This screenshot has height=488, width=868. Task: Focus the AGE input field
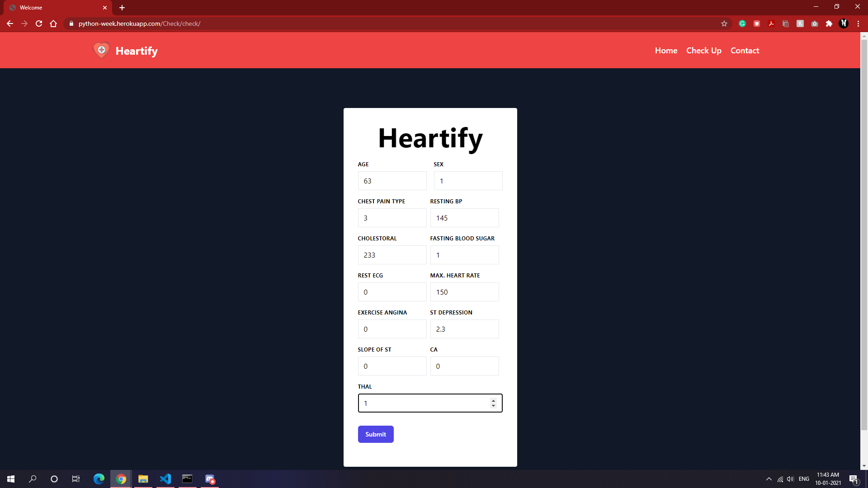(392, 181)
